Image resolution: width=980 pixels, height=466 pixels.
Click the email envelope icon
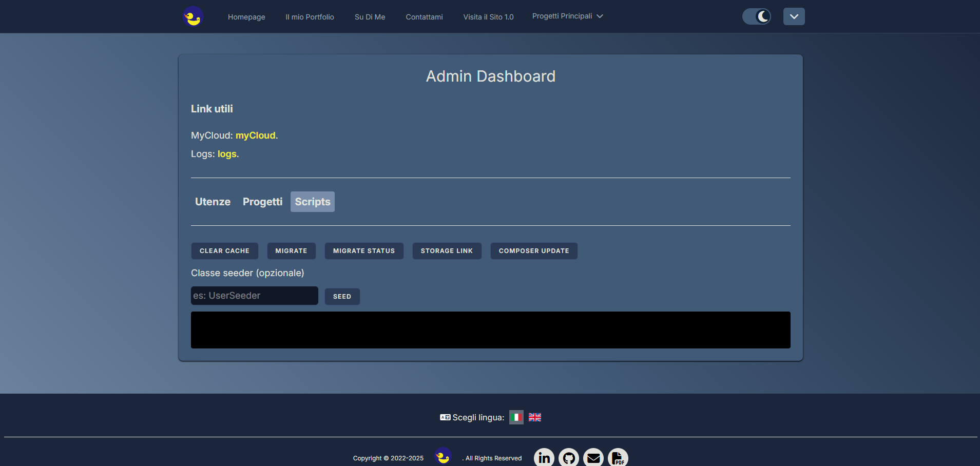(593, 457)
